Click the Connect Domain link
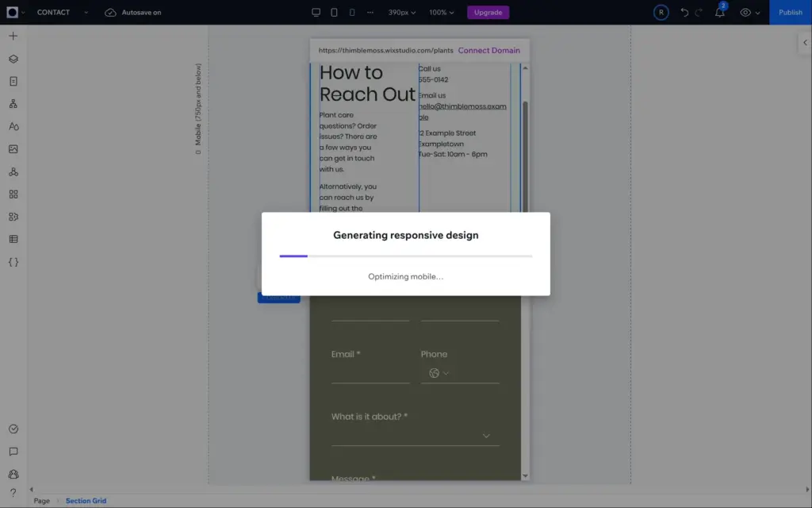Image resolution: width=812 pixels, height=508 pixels. tap(488, 50)
